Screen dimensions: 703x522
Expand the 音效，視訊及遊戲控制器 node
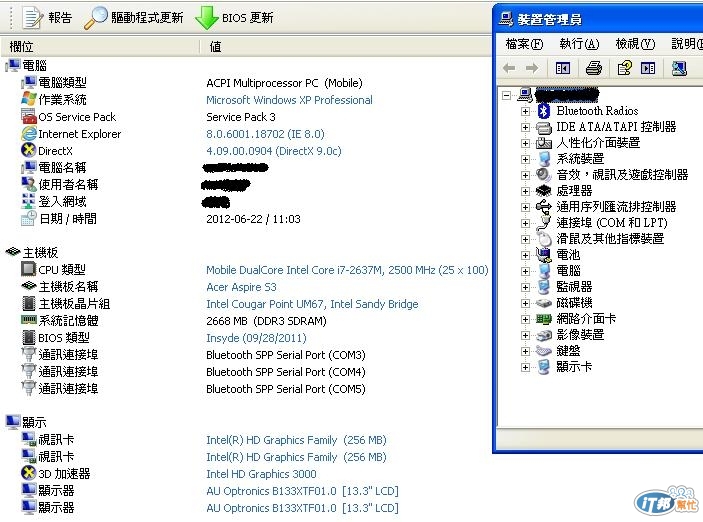525,175
